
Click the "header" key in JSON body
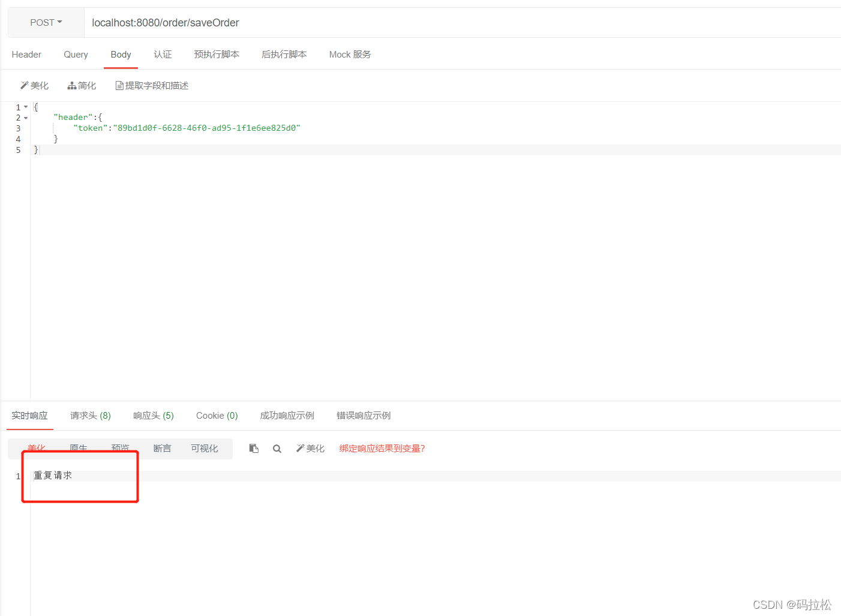(x=73, y=118)
